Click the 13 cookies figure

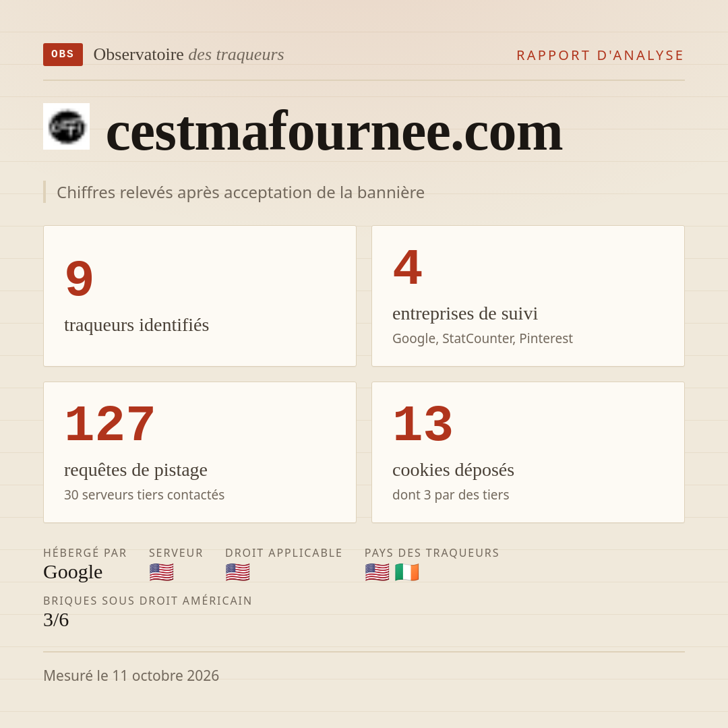pyautogui.click(x=423, y=423)
